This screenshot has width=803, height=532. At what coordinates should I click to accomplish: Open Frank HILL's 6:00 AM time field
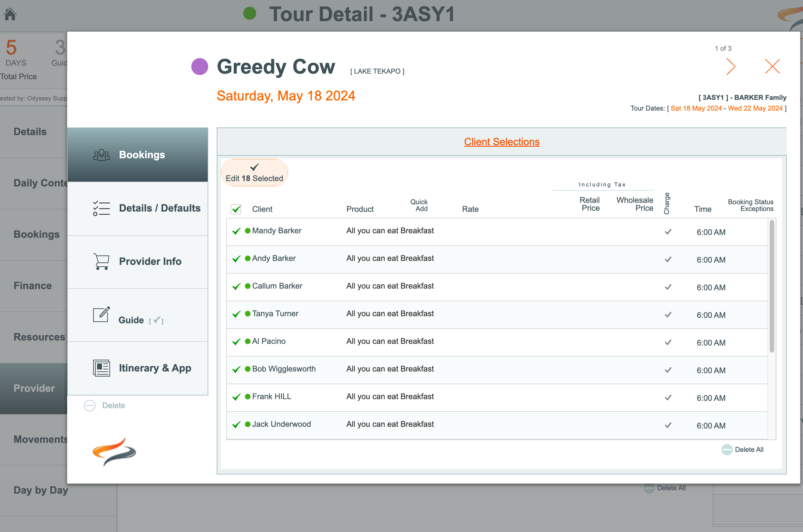[711, 398]
